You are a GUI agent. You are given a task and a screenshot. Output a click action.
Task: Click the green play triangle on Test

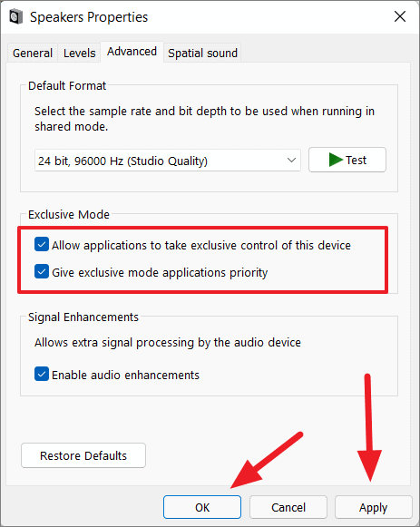pos(336,160)
